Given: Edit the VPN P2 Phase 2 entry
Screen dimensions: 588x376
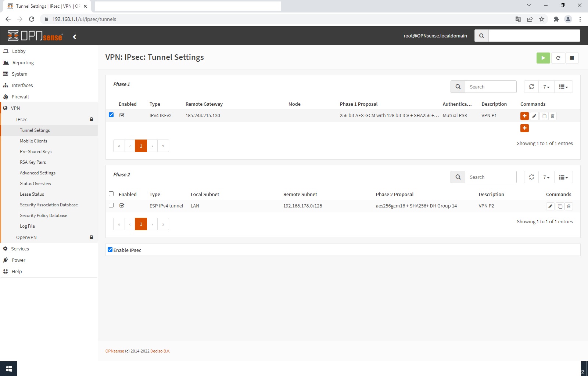Looking at the screenshot, I should (x=550, y=206).
